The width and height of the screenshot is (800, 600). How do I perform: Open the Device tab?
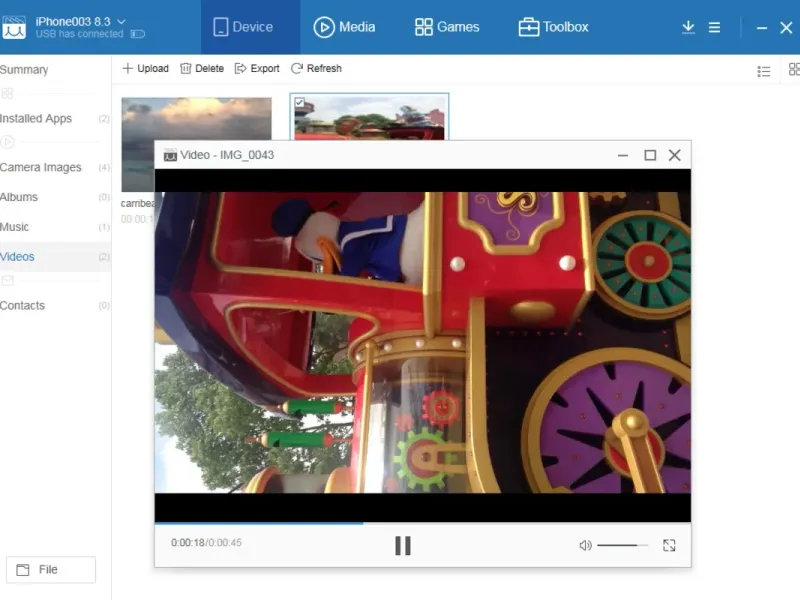pyautogui.click(x=250, y=27)
